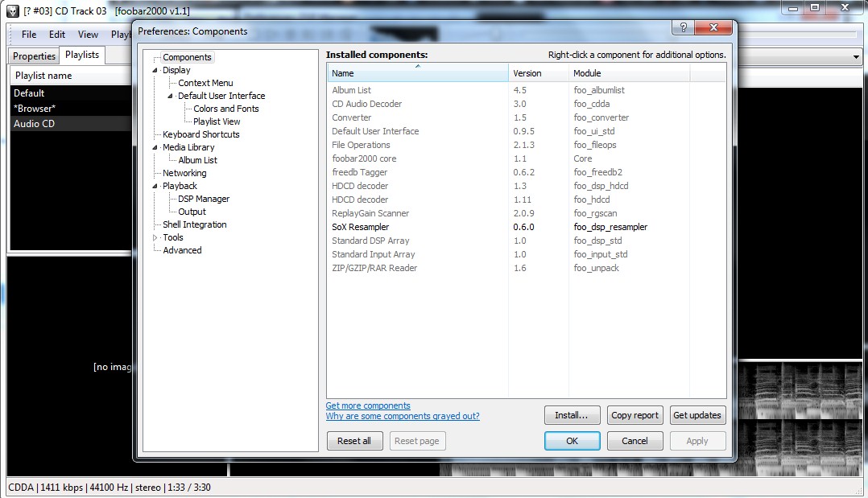Open the View menu in foobar2000

[88, 35]
